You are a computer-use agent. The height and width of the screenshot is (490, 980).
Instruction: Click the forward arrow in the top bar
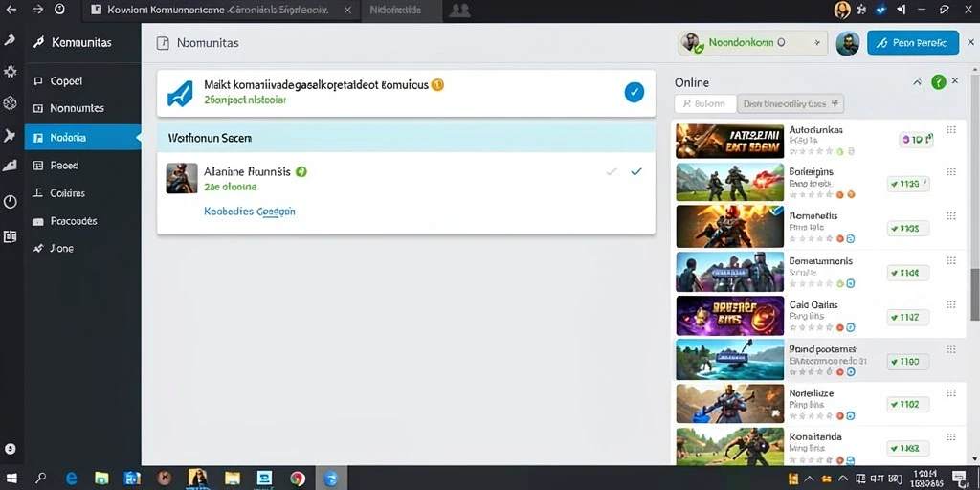coord(38,10)
